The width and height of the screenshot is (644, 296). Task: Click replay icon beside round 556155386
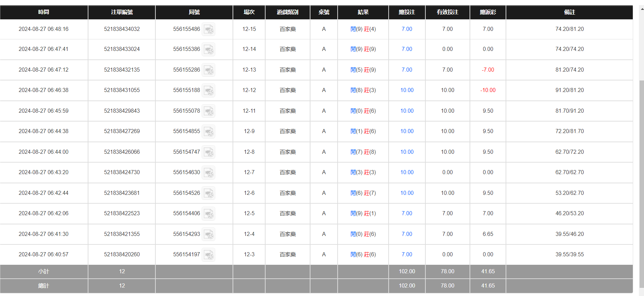[208, 49]
